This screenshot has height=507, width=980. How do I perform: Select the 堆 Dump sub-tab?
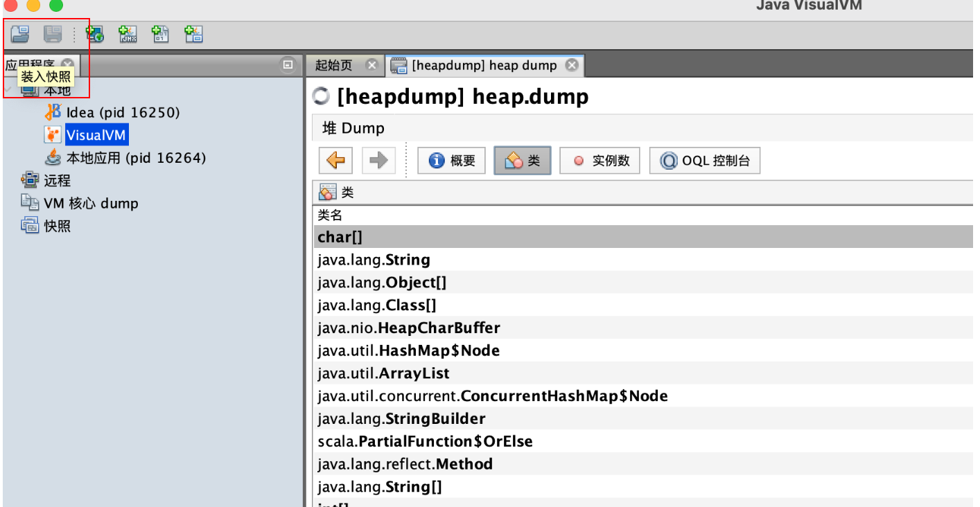point(353,128)
